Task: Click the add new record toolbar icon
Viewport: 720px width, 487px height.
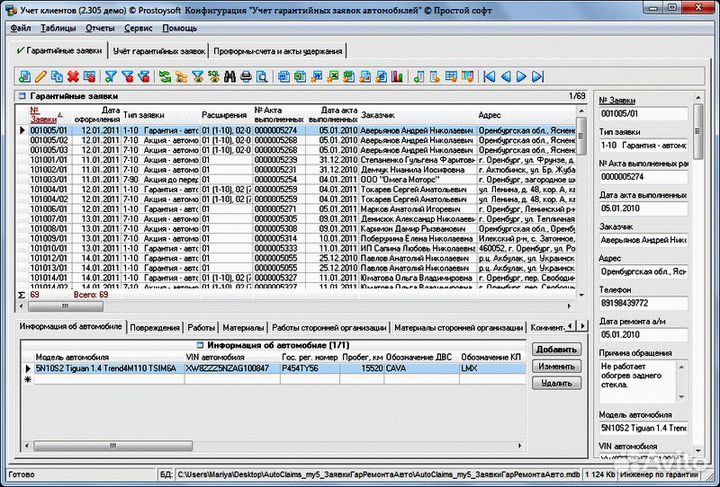Action: pyautogui.click(x=25, y=76)
